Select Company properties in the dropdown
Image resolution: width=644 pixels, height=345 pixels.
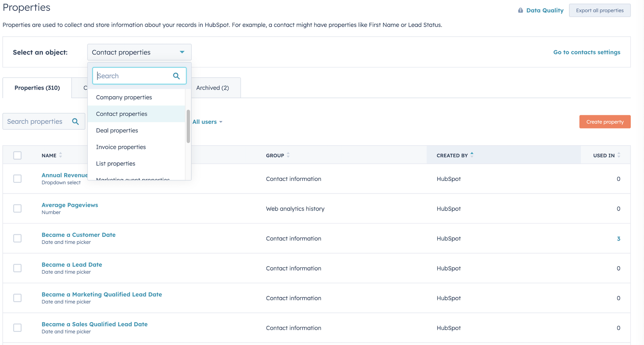(x=124, y=97)
